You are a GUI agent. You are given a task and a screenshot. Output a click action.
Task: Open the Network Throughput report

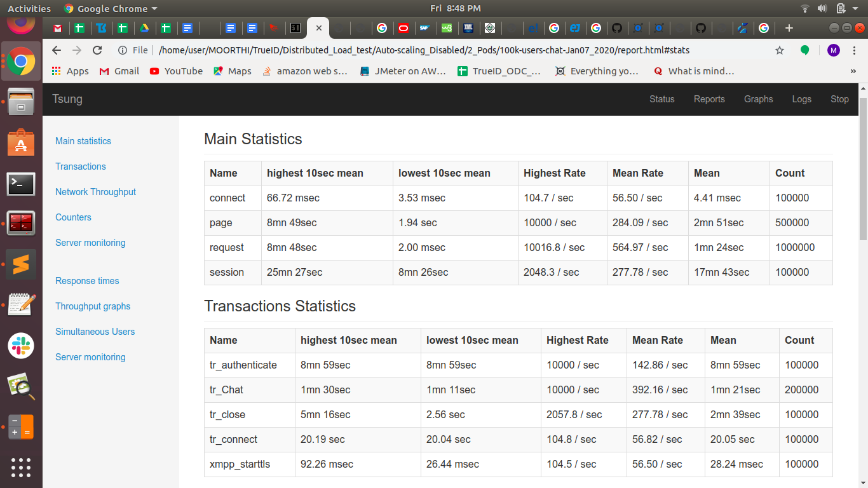tap(95, 192)
